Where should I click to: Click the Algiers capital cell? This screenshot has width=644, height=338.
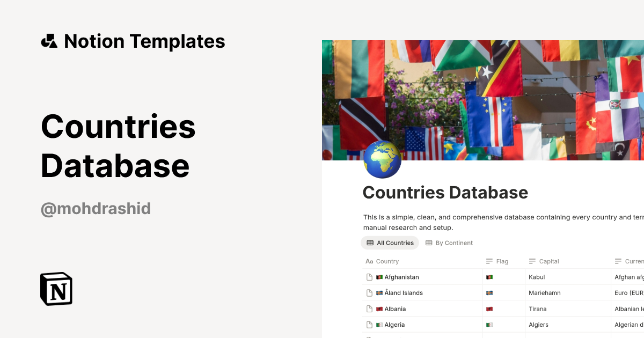click(x=567, y=325)
